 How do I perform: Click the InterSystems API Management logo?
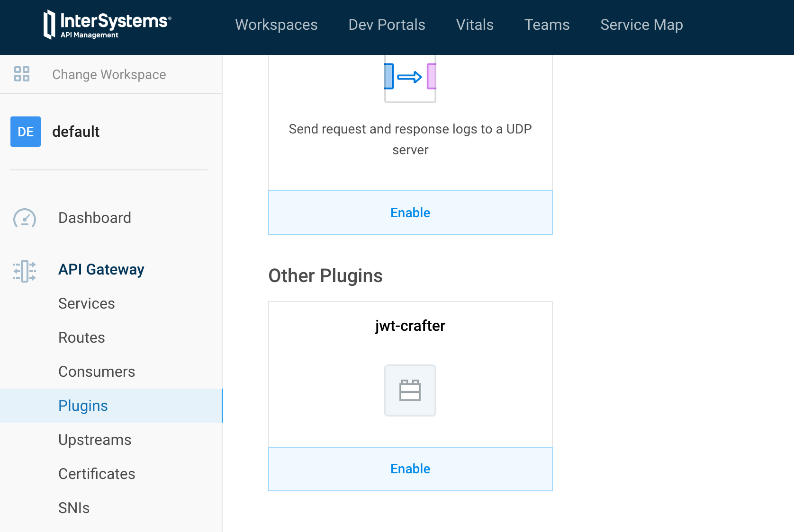(107, 25)
